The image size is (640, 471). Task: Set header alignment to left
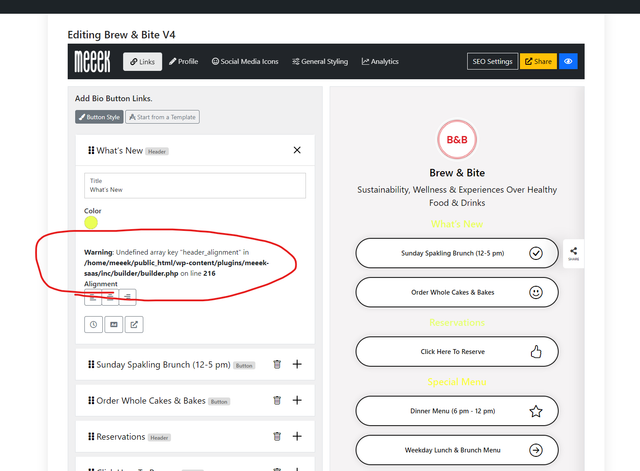[93, 297]
